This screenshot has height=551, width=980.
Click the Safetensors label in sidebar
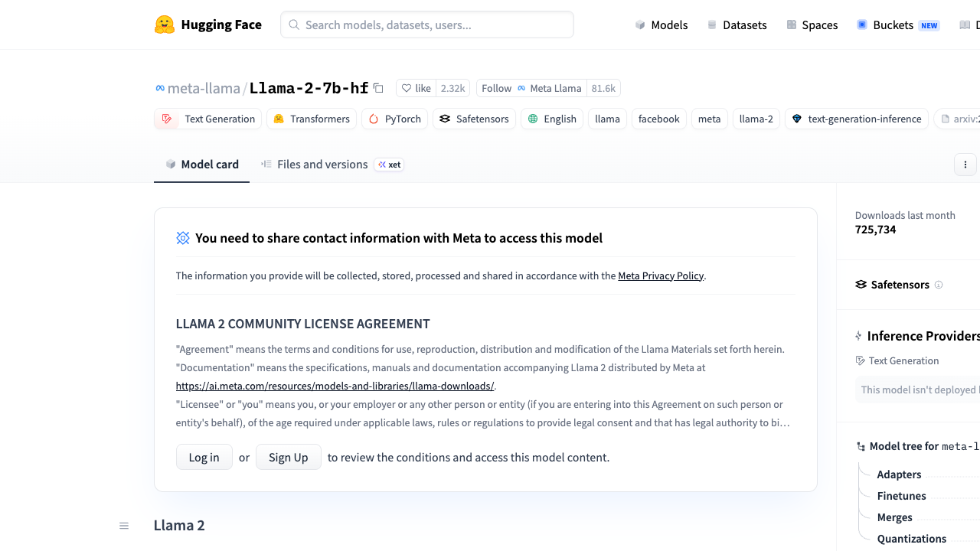900,285
